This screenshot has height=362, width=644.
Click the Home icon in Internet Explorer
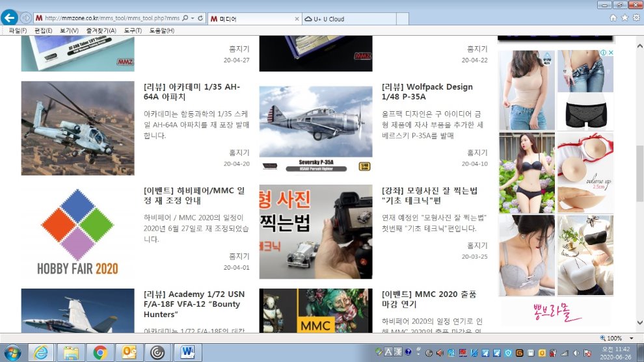[x=613, y=18]
